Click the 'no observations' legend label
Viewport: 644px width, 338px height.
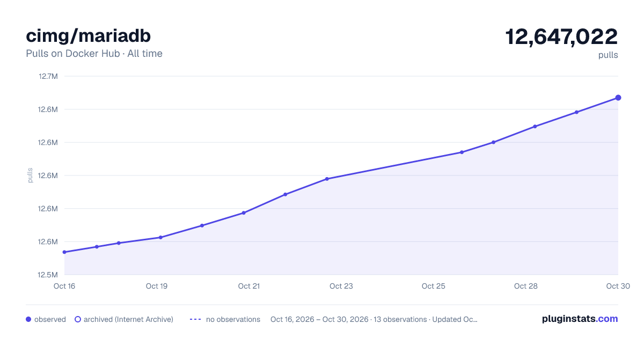pos(233,319)
